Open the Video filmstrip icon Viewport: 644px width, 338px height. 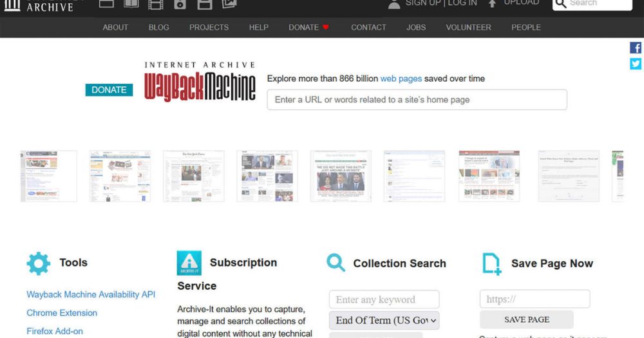click(x=156, y=4)
